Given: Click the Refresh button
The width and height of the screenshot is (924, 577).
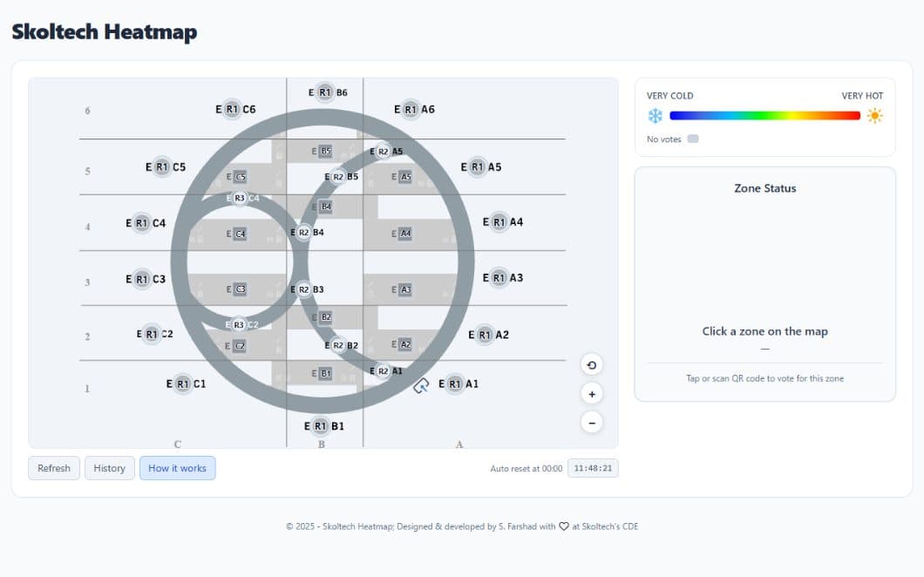Looking at the screenshot, I should tap(54, 468).
